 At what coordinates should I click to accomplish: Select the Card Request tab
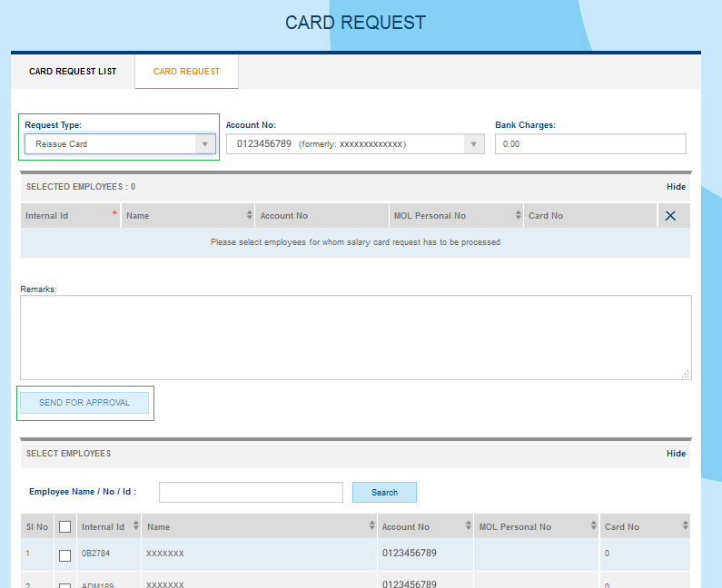coord(186,72)
